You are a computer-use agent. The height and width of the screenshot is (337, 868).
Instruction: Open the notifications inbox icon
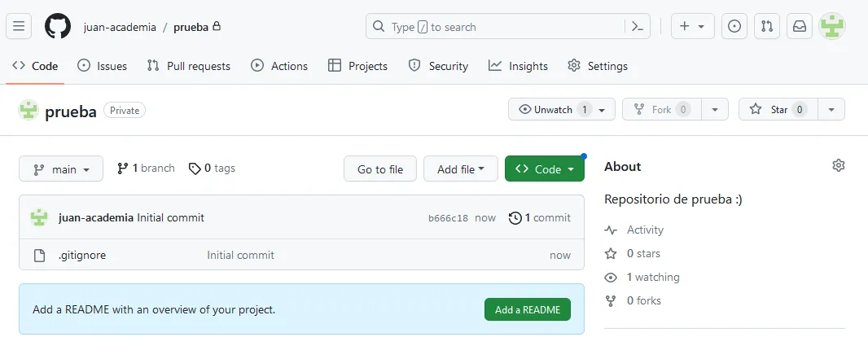pyautogui.click(x=800, y=26)
